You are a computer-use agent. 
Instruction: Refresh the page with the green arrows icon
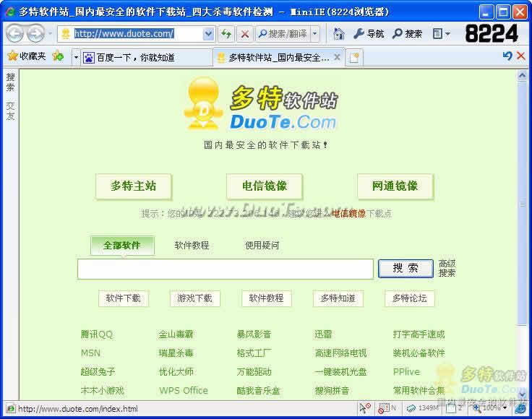[226, 33]
